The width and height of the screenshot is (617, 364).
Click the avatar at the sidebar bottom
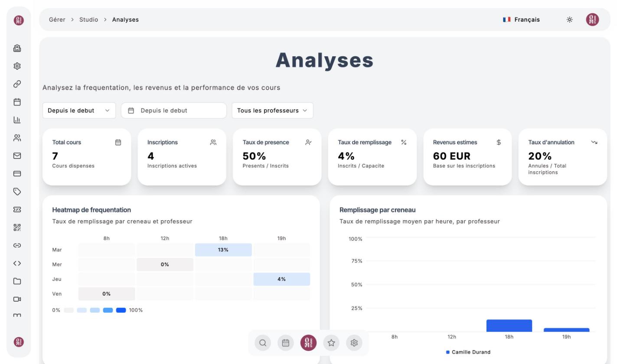tap(19, 342)
